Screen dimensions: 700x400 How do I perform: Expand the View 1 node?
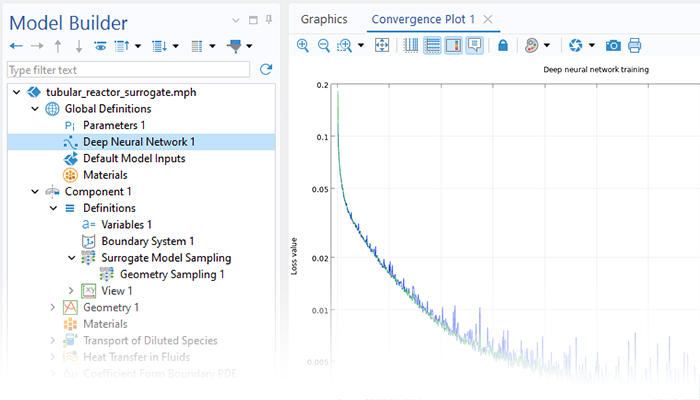click(71, 291)
